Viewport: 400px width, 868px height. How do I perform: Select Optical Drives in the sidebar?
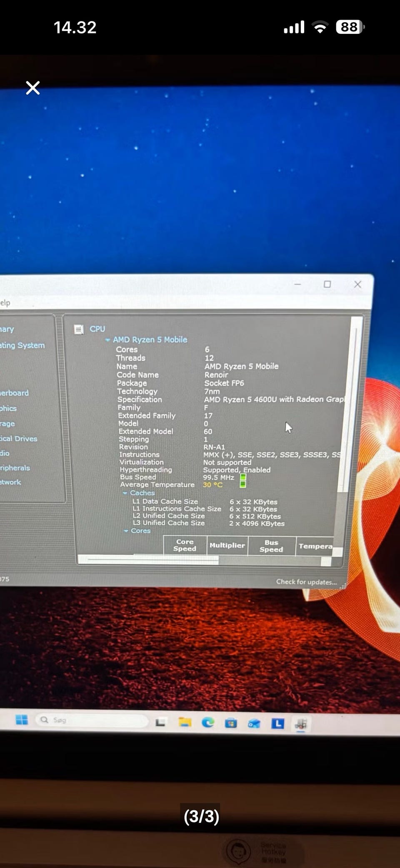[19, 438]
